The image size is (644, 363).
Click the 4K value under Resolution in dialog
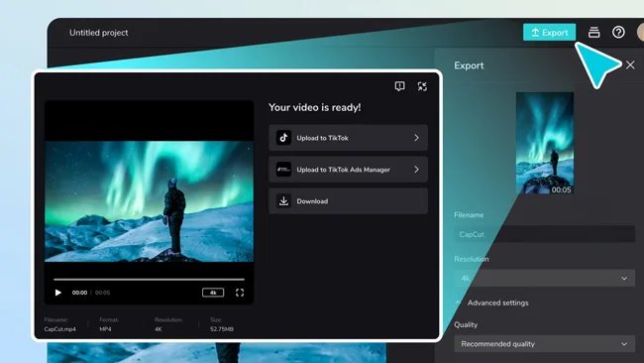[x=159, y=329]
